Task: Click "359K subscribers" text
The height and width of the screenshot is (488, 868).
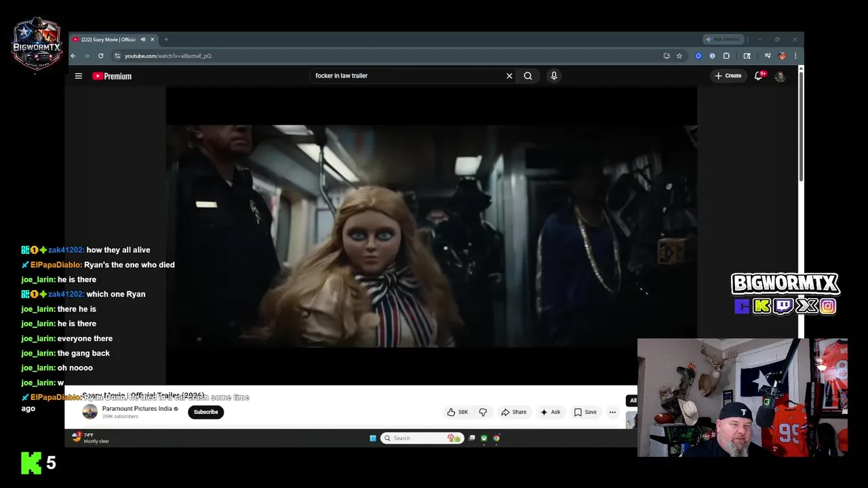Action: pyautogui.click(x=120, y=416)
